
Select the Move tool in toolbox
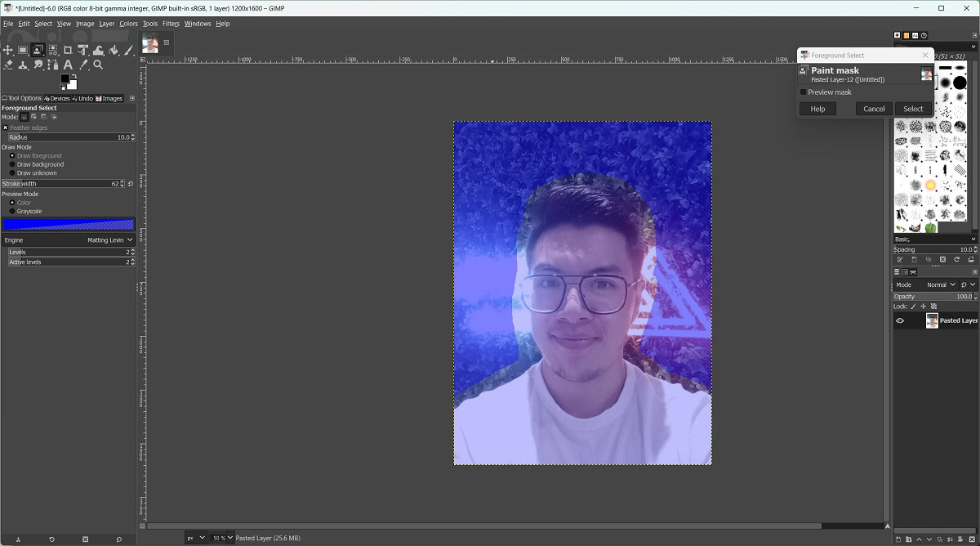tap(8, 51)
